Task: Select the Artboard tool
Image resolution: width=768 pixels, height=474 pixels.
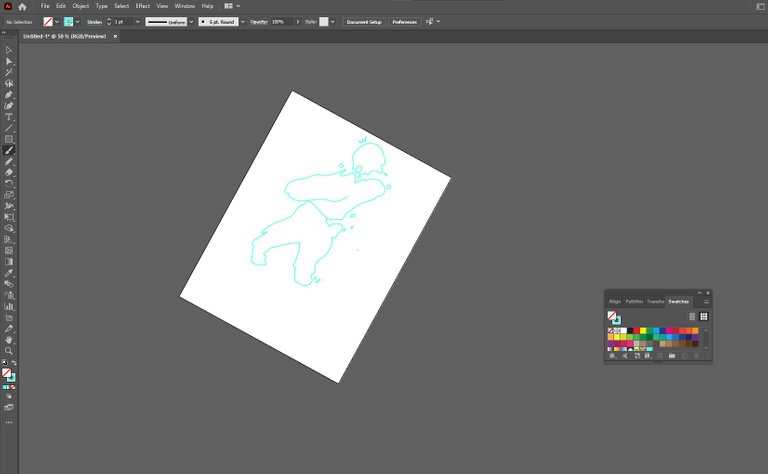Action: [9, 318]
